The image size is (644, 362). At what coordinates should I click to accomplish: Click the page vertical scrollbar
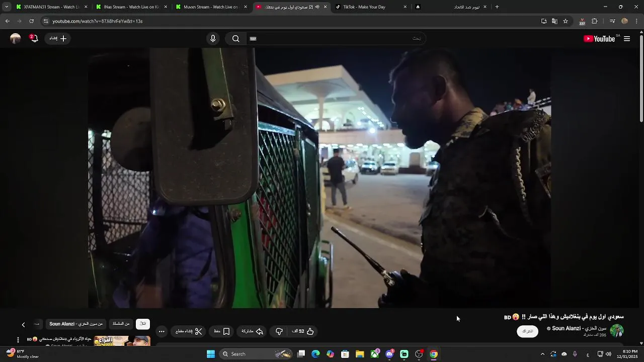click(x=641, y=77)
